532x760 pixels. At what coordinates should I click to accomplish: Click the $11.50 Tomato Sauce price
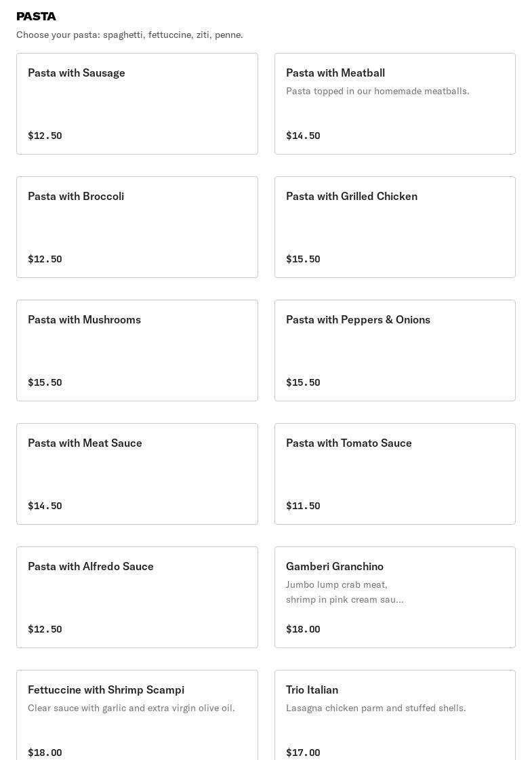(x=303, y=506)
